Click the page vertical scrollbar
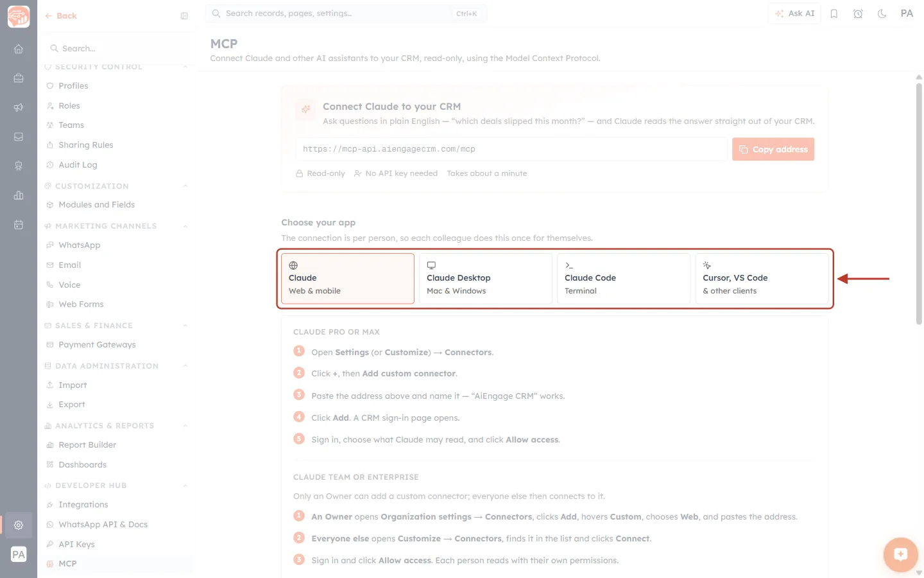The image size is (924, 578). (919, 204)
